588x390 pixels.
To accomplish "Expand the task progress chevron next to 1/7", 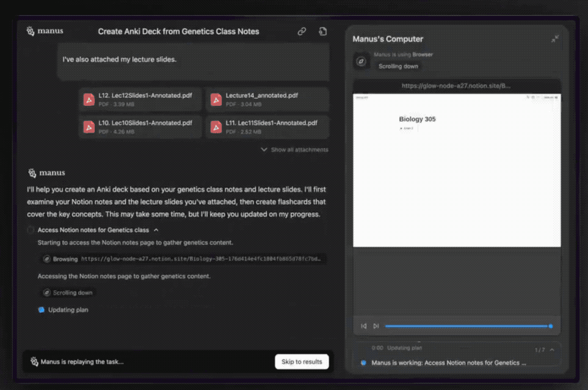I will pos(552,350).
